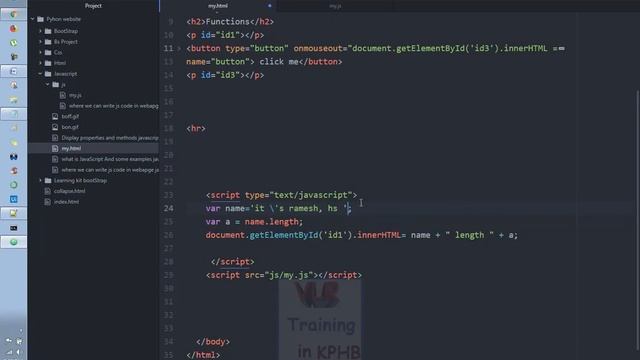Click the Javascript folder icon
This screenshot has height=360, width=640.
click(48, 74)
